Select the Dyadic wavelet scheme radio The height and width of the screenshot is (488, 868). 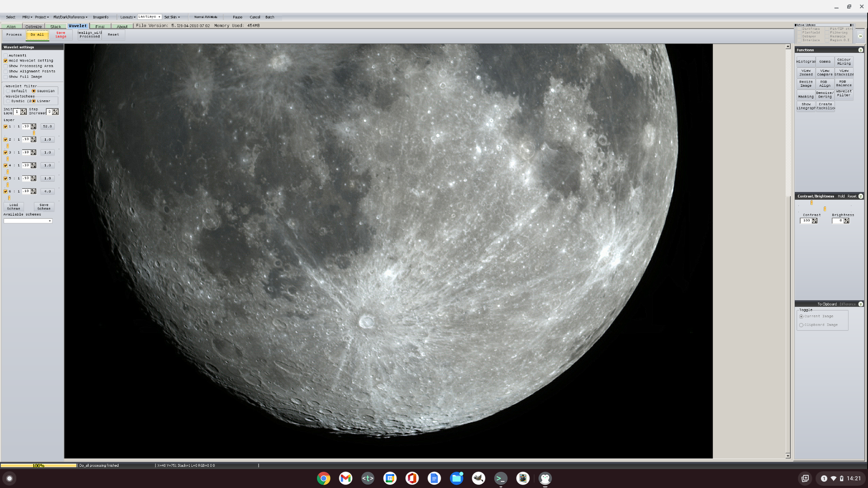[x=8, y=101]
